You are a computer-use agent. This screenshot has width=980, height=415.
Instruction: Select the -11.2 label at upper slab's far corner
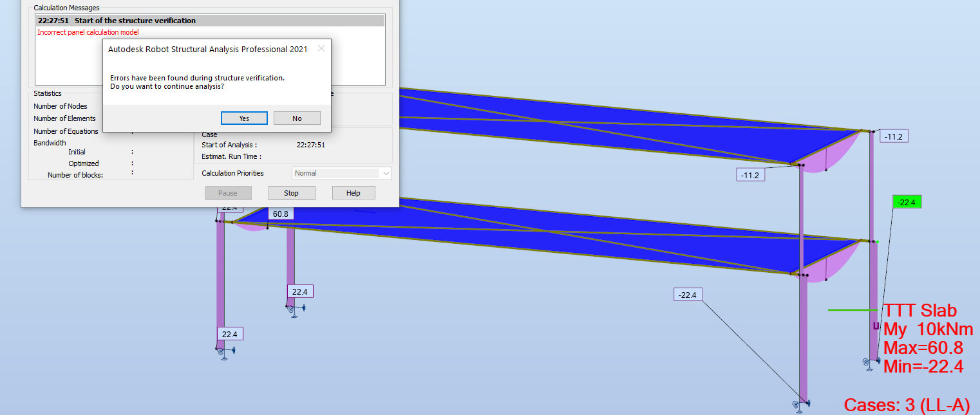[x=894, y=136]
